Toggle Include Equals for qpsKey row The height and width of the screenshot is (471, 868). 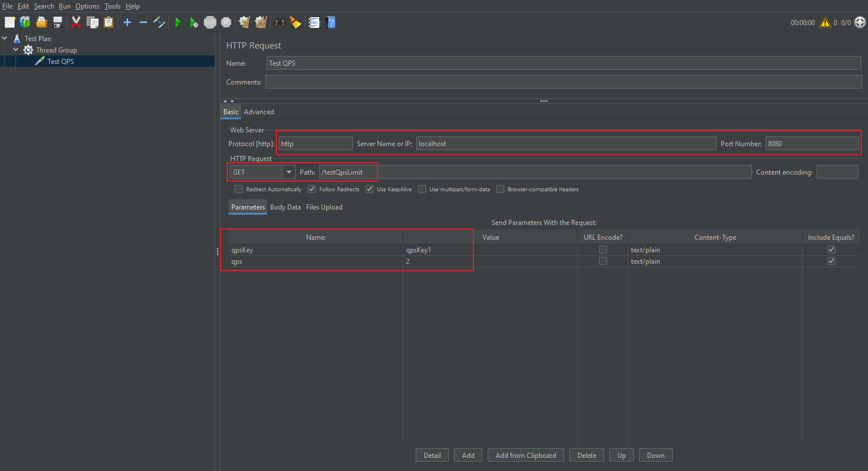831,249
